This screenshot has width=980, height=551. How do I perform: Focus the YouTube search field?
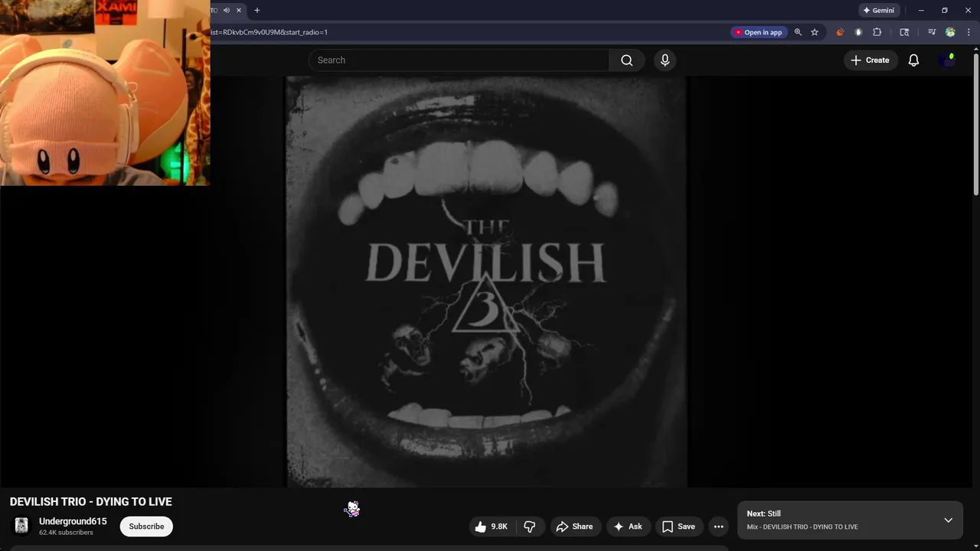pyautogui.click(x=459, y=60)
